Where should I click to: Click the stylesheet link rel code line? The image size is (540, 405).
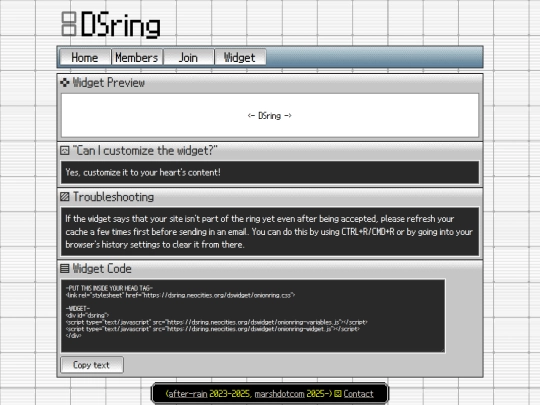click(180, 295)
